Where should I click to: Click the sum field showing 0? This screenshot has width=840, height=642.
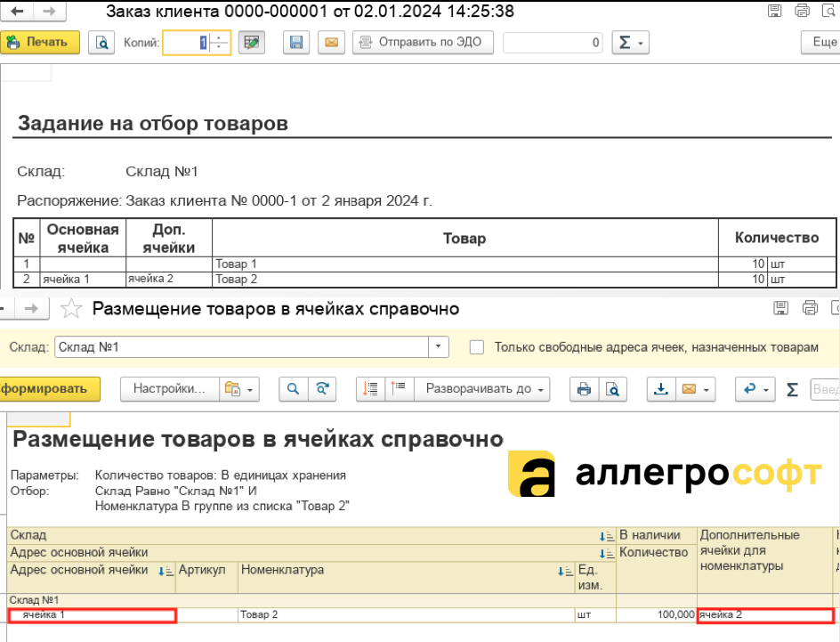click(x=553, y=43)
